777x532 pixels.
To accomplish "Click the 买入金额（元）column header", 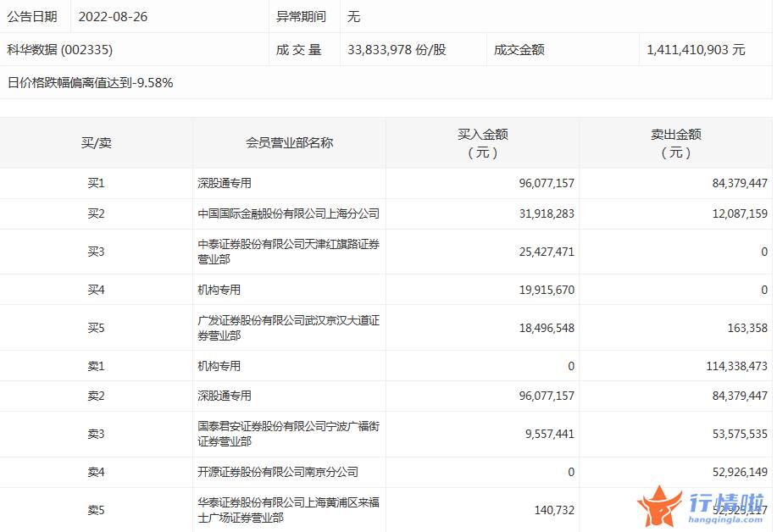I will pyautogui.click(x=483, y=143).
